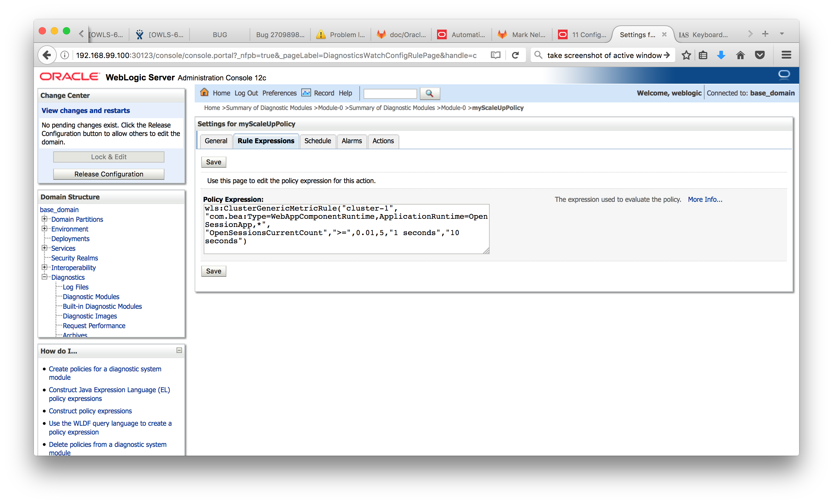
Task: Collapse the Diagnostics tree node
Action: point(44,277)
